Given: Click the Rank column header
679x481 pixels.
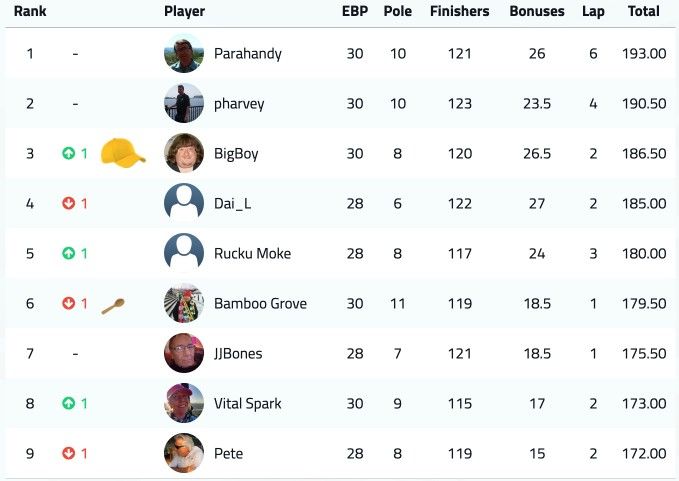Looking at the screenshot, I should [30, 11].
